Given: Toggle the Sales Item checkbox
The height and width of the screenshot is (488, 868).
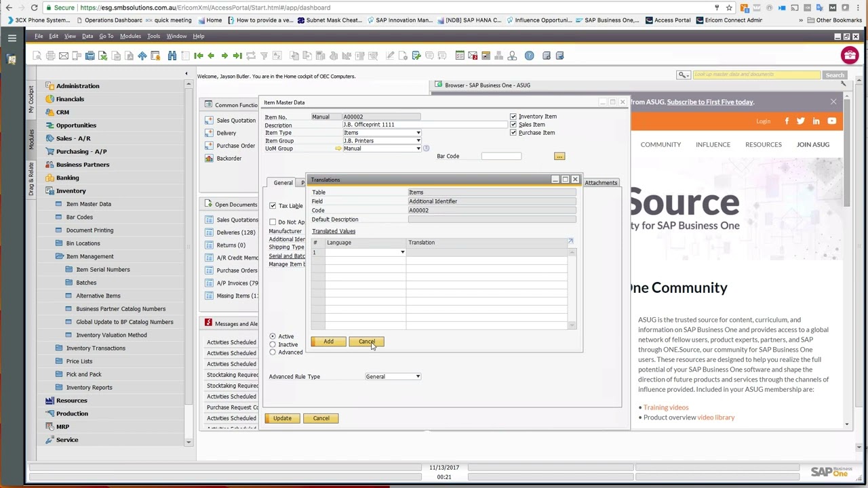Looking at the screenshot, I should coord(513,125).
